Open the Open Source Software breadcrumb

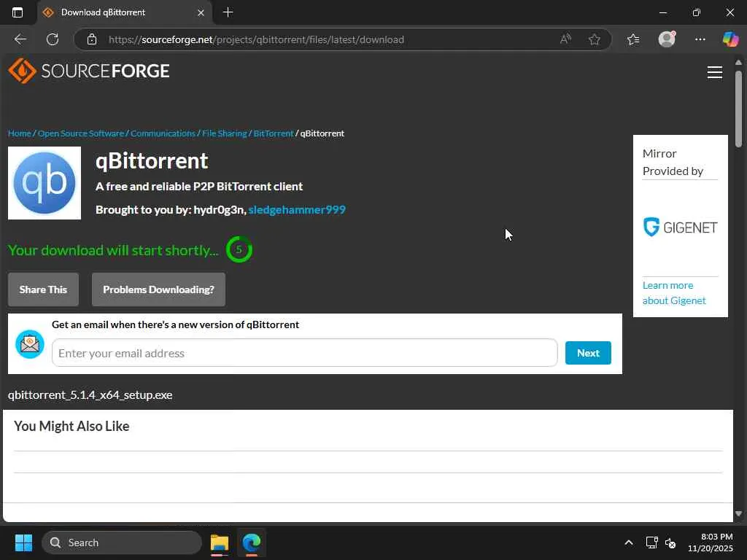(80, 133)
